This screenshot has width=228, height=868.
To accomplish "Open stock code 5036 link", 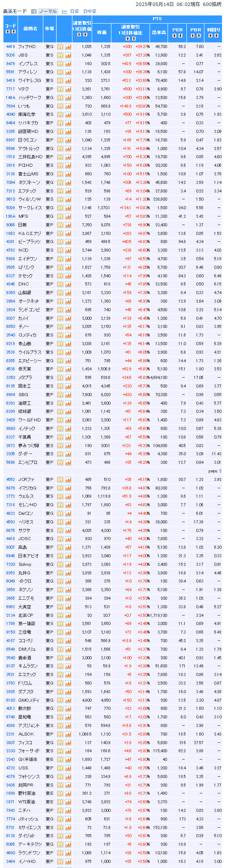I will 10,55.
